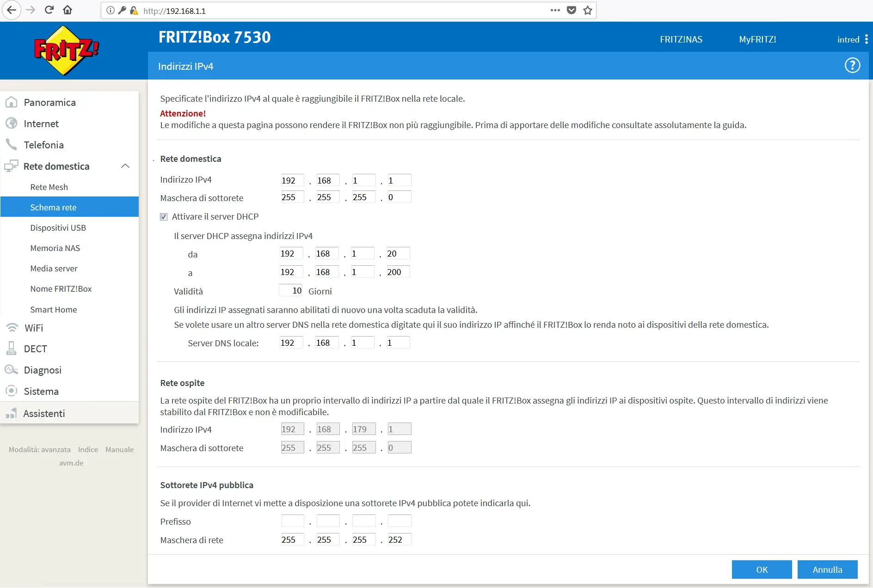873x588 pixels.
Task: Click the Diagnosi icon
Action: (12, 370)
